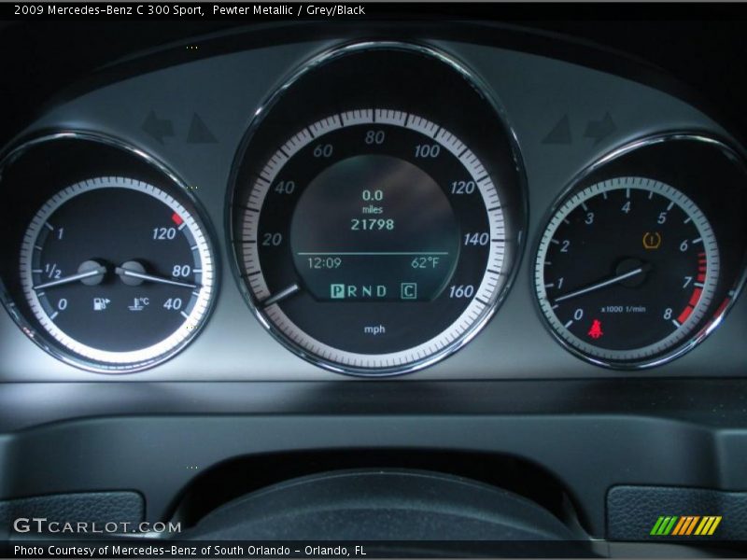Click the highlighted P gear indicator

tap(335, 291)
